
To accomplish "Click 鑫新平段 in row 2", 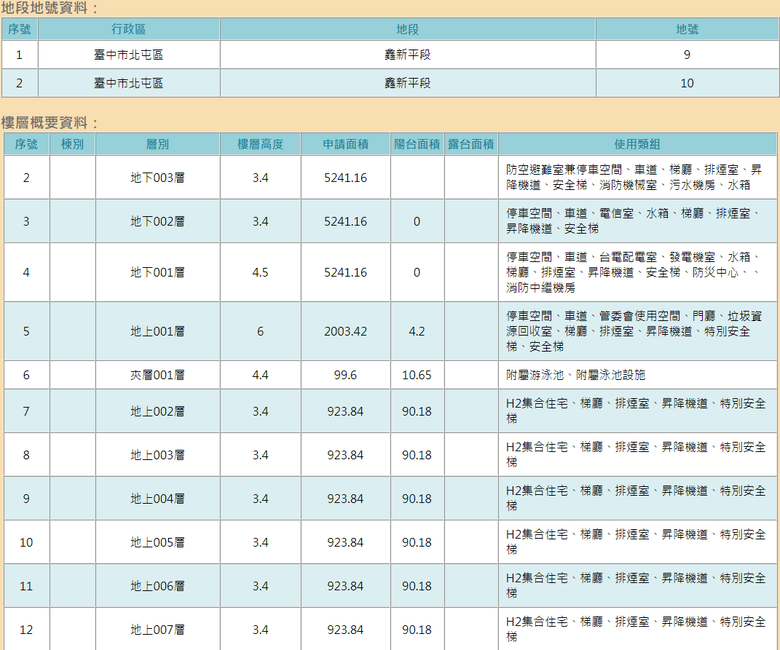I will point(407,83).
